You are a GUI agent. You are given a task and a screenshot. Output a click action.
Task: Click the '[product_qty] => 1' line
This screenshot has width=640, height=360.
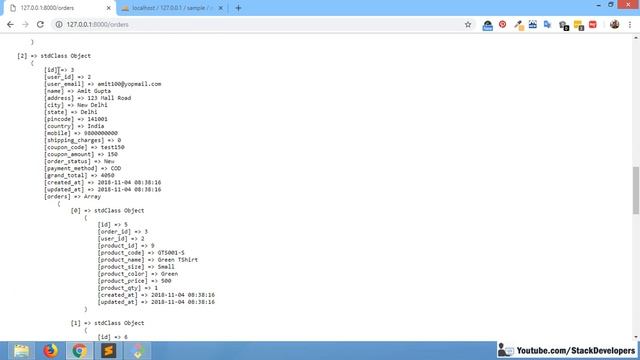point(127,288)
